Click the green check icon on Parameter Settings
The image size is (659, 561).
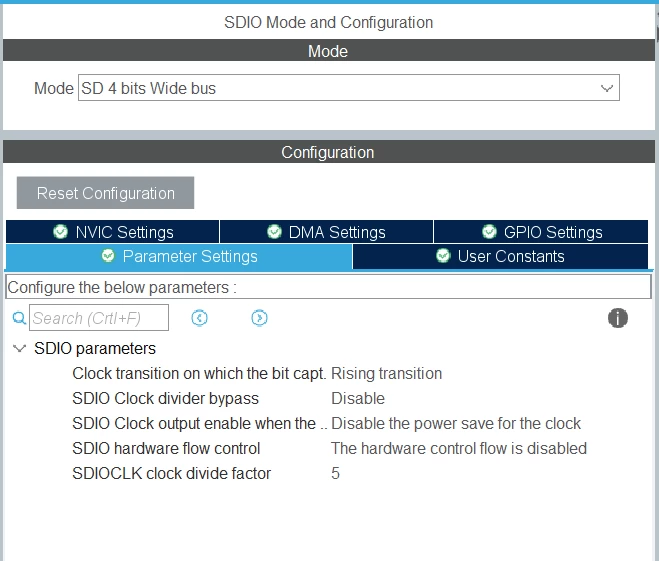pos(108,255)
